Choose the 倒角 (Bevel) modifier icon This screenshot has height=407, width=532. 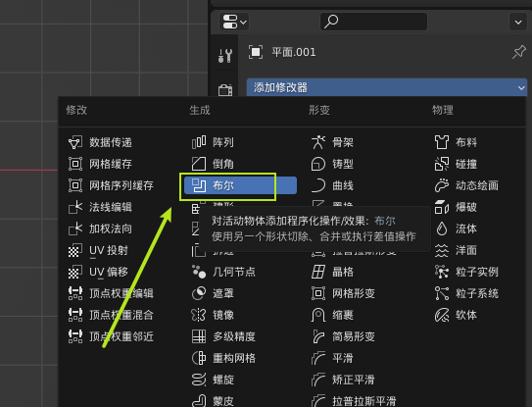pos(199,164)
